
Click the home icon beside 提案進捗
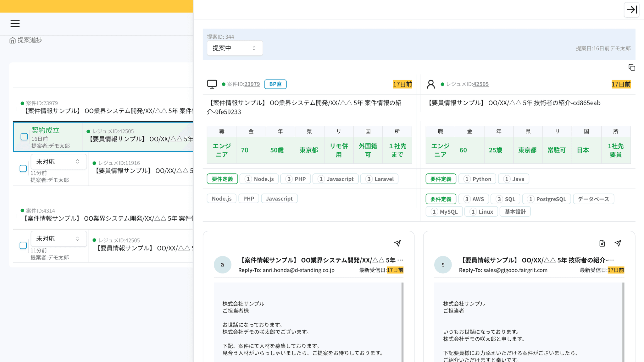coord(13,40)
